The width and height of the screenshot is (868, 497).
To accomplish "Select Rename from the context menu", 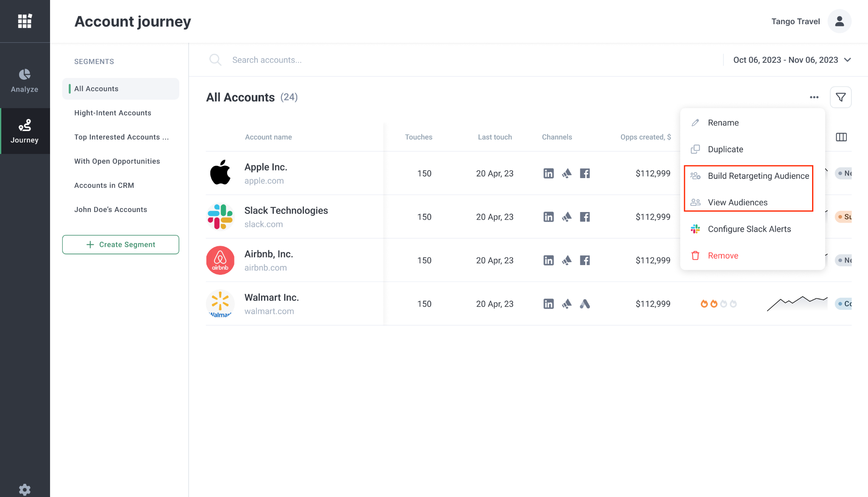I will pyautogui.click(x=723, y=123).
